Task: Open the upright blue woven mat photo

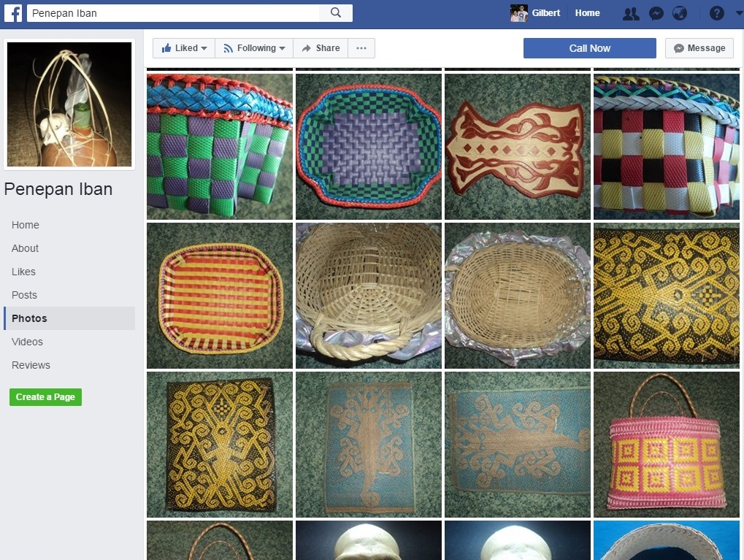Action: [369, 445]
